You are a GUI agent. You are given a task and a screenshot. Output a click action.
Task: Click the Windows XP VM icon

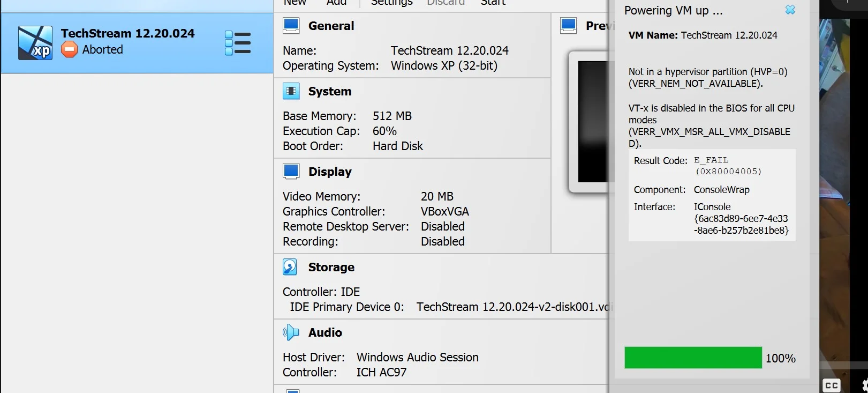(x=35, y=42)
